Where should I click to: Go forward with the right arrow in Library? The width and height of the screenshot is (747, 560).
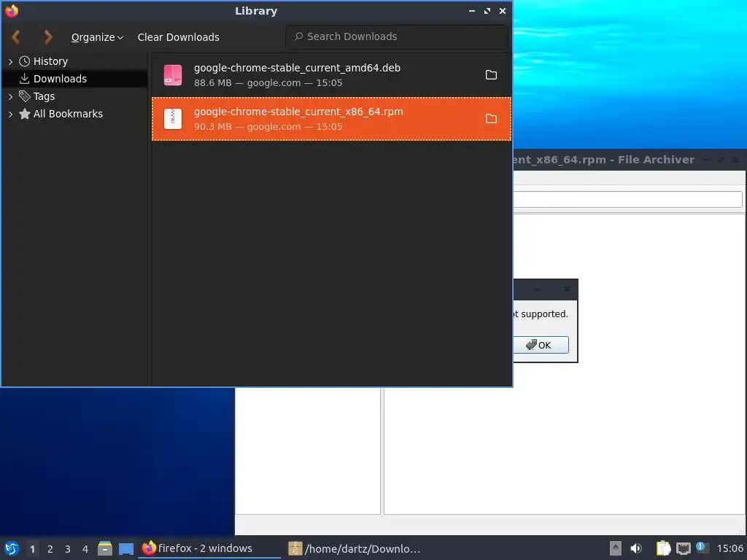click(x=47, y=37)
